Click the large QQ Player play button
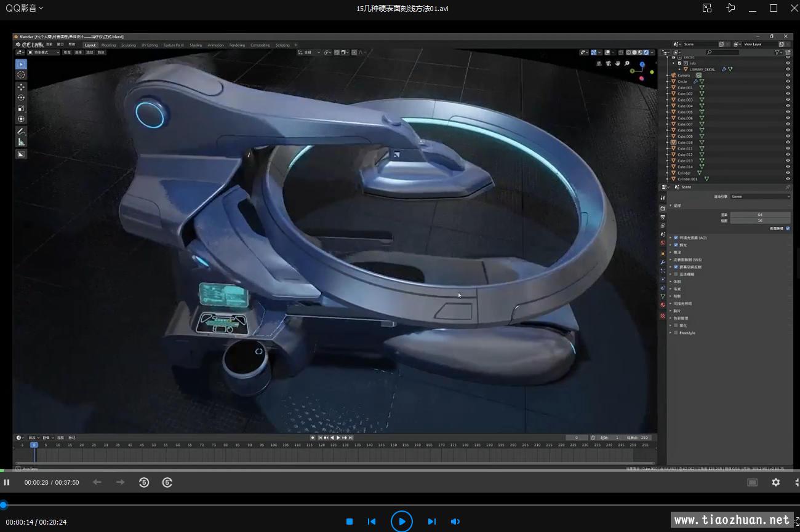800x532 pixels. click(x=402, y=522)
